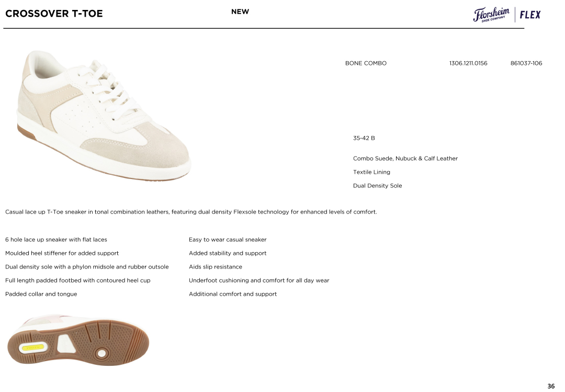Click the yellow label on the outsole
Viewport: 565px width, 392px height.
coord(31,347)
